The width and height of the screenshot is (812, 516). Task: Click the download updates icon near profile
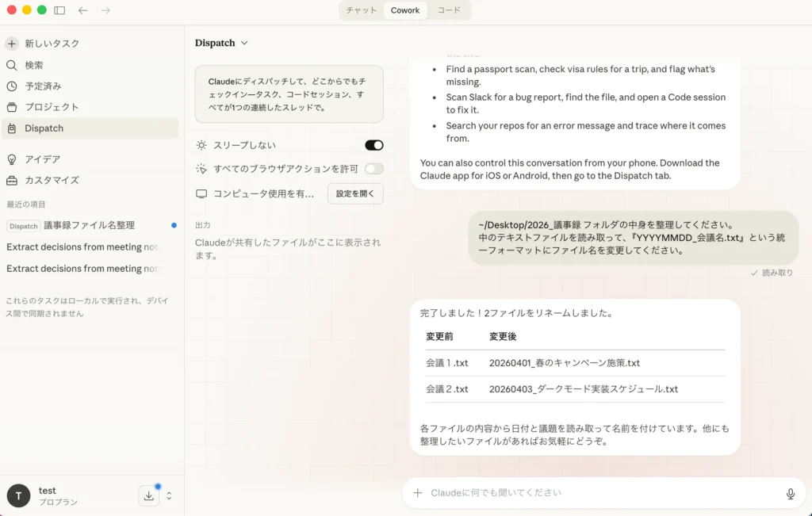coord(148,495)
